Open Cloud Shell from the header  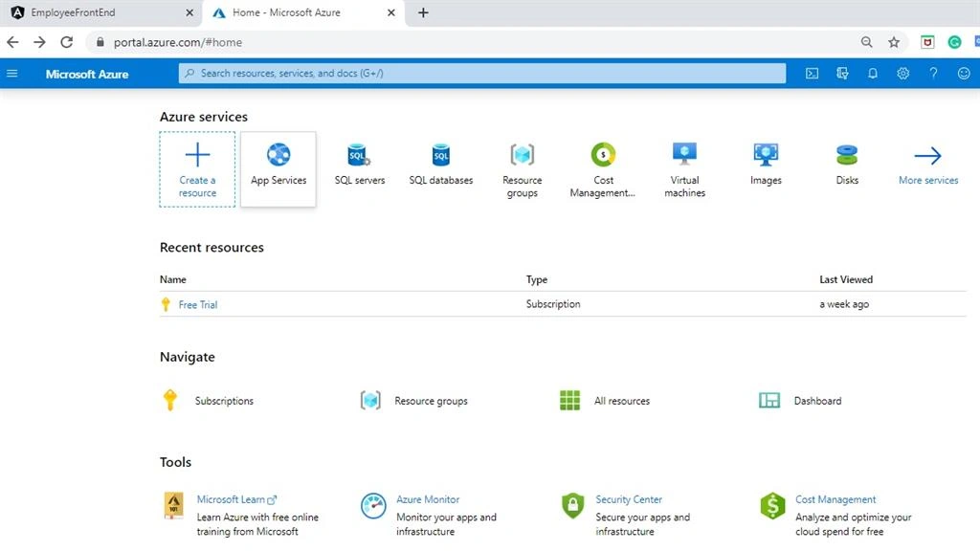(x=812, y=74)
